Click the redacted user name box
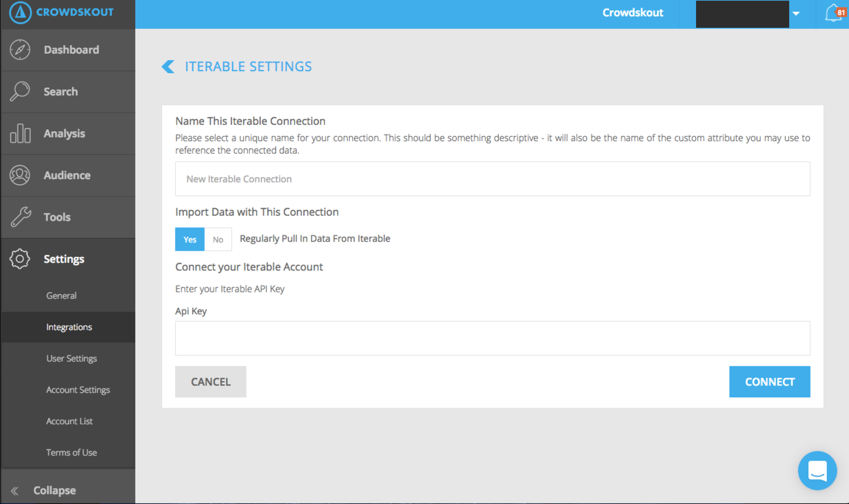Screen dimensions: 849x504 tap(742, 14)
